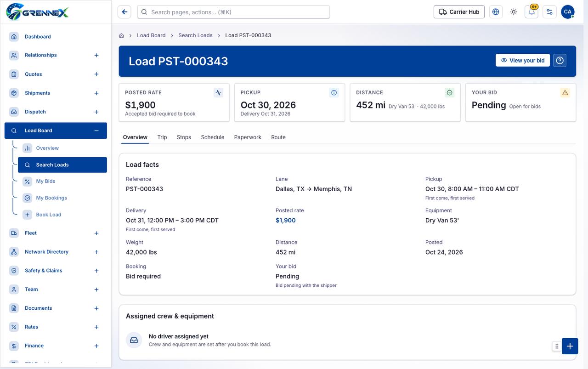Expand the Fleet menu
Image resolution: width=588 pixels, height=369 pixels.
[96, 233]
